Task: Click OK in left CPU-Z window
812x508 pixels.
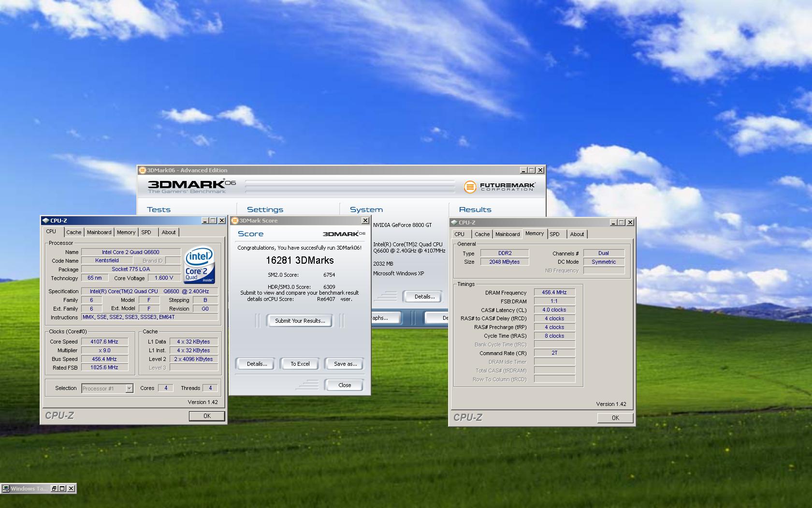Action: [x=207, y=416]
